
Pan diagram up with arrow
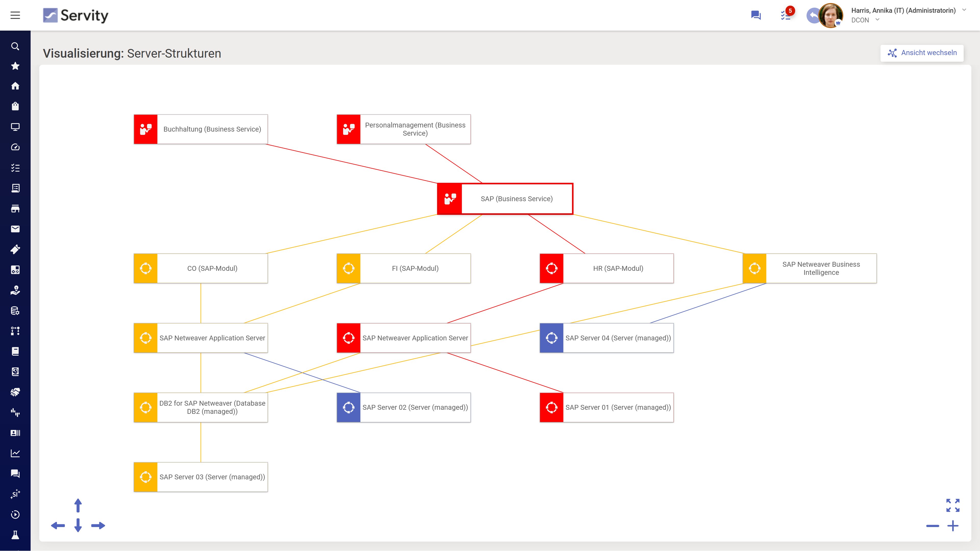click(78, 506)
